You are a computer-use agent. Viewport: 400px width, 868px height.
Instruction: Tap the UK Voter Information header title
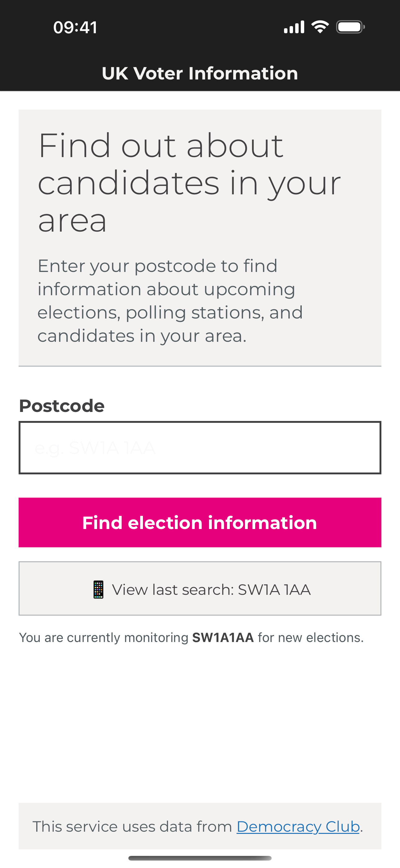pyautogui.click(x=200, y=73)
